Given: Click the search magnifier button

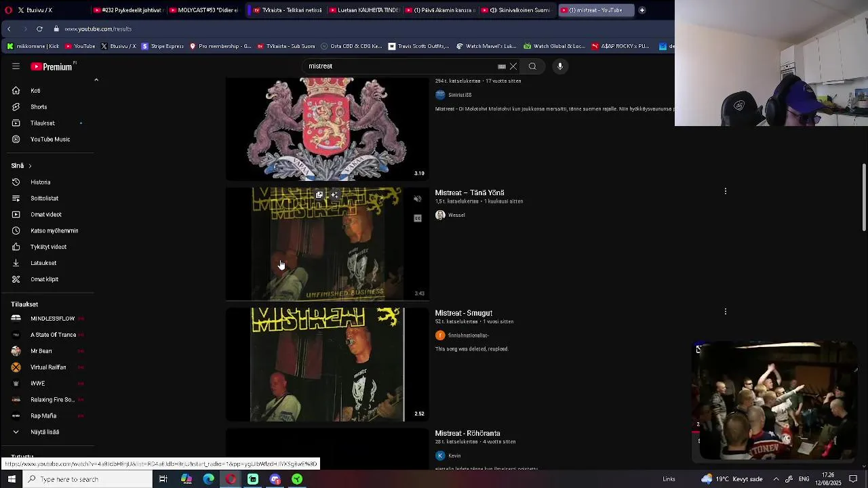Looking at the screenshot, I should (x=532, y=66).
